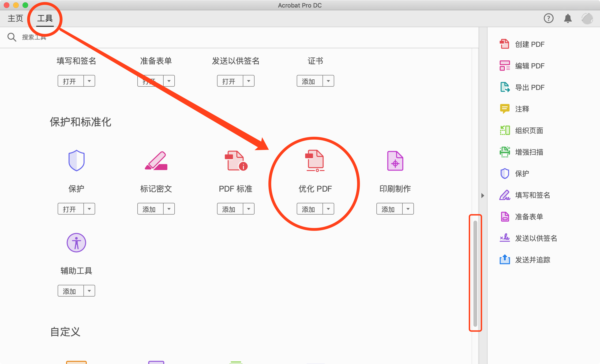Click the 保护 shield icon in sidebar
Viewport: 600px width, 364px height.
point(505,174)
